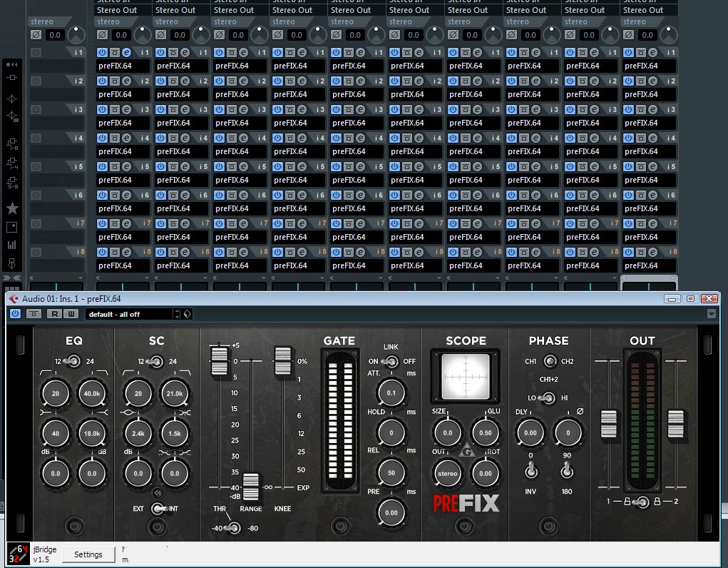The width and height of the screenshot is (728, 568).
Task: Click the jBridge Settings button
Action: coord(88,554)
